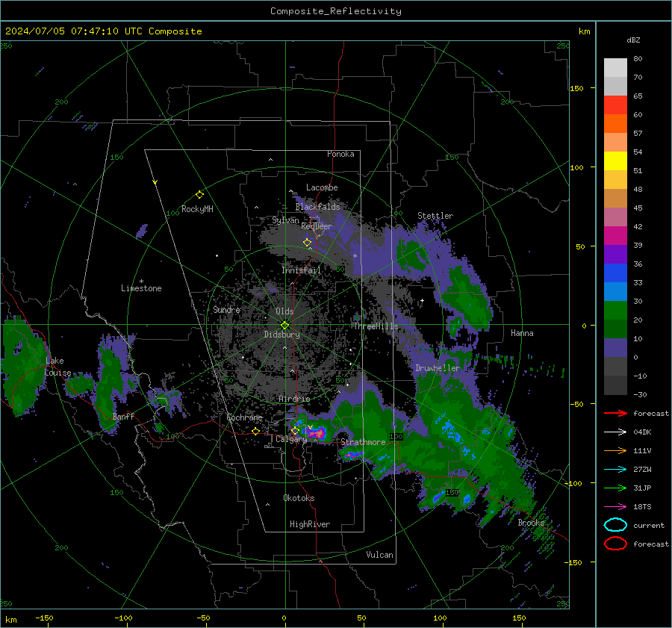
Task: Click the green 31JP arrow legend icon
Action: (x=615, y=488)
